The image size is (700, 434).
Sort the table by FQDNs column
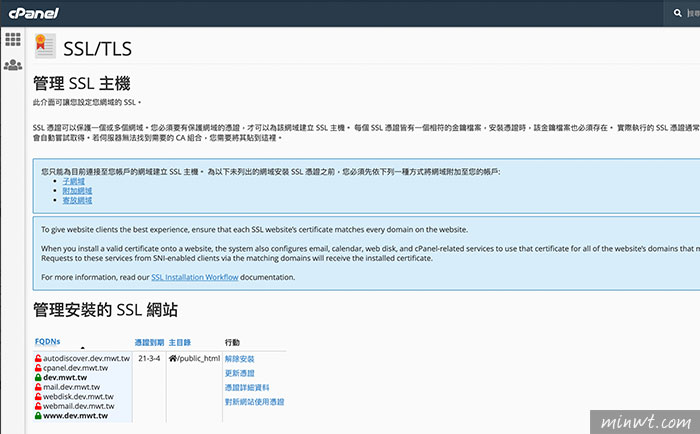[47, 342]
